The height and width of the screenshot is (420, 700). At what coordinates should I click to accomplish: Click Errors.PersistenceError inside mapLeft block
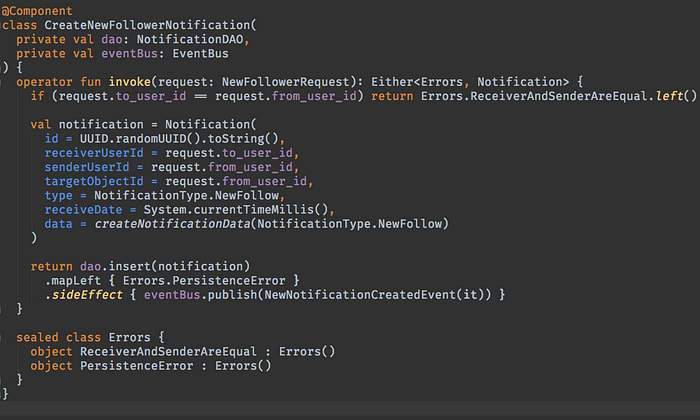pyautogui.click(x=204, y=281)
